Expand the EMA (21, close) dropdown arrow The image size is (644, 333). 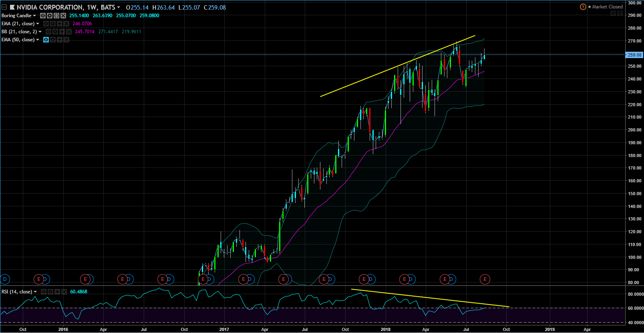click(x=38, y=24)
